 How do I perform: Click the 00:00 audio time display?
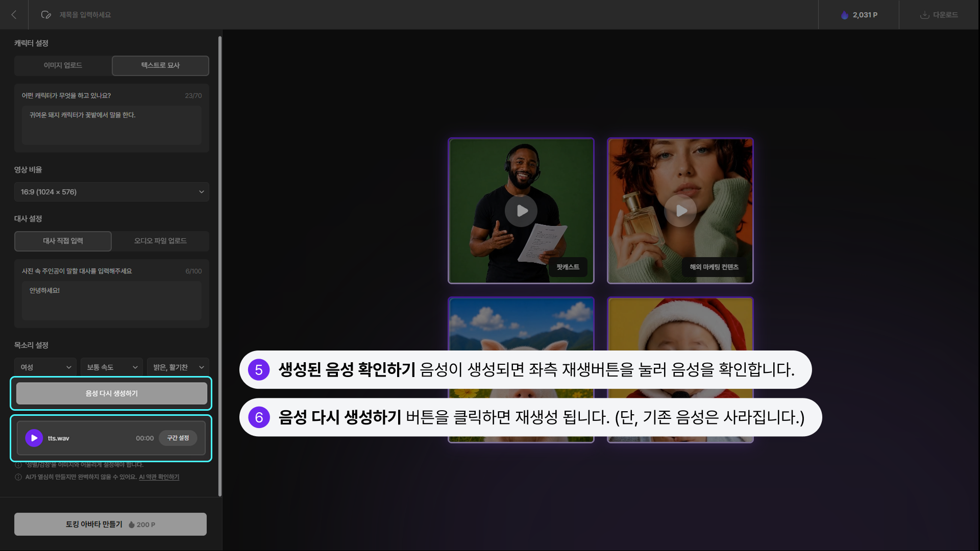pos(144,438)
